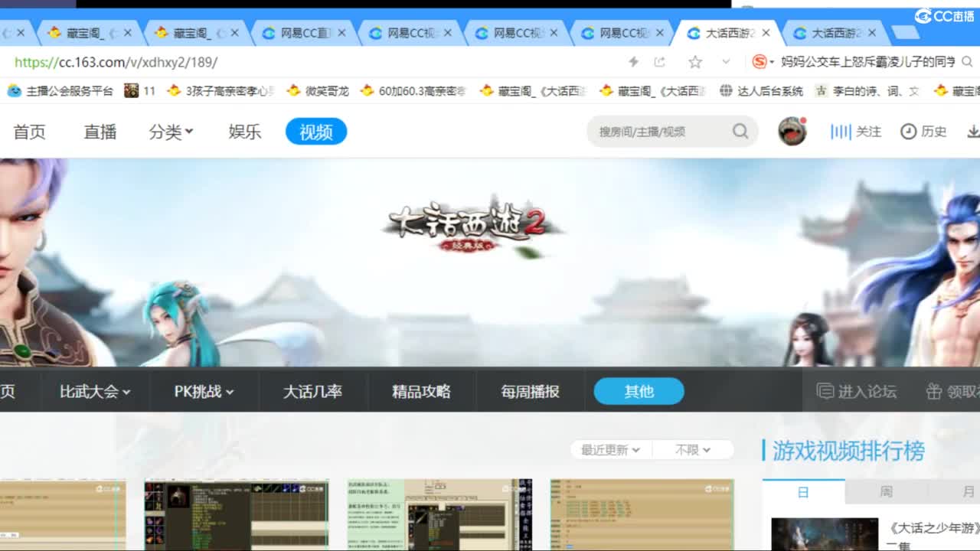This screenshot has width=980, height=551.
Task: Open the 李白的诗、词、文 bookmark
Action: (x=867, y=91)
